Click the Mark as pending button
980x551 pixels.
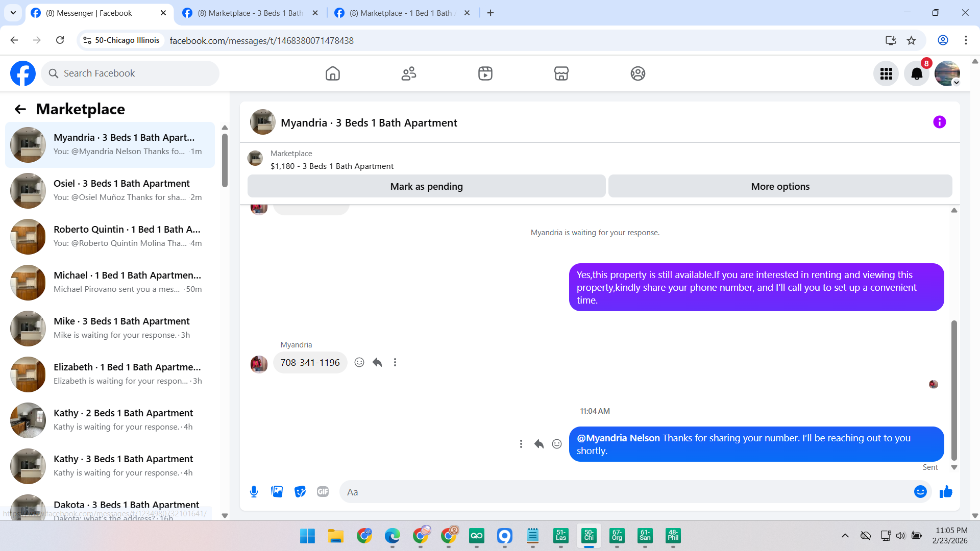(x=426, y=187)
